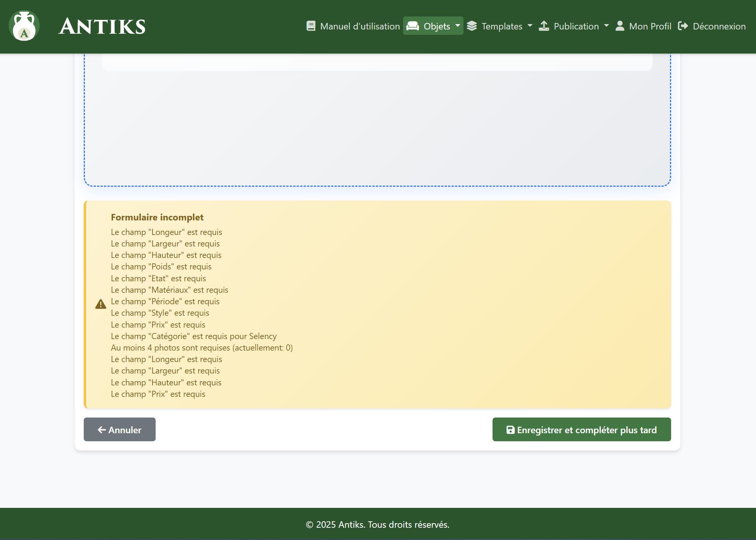Open Mon Profil page

click(650, 26)
